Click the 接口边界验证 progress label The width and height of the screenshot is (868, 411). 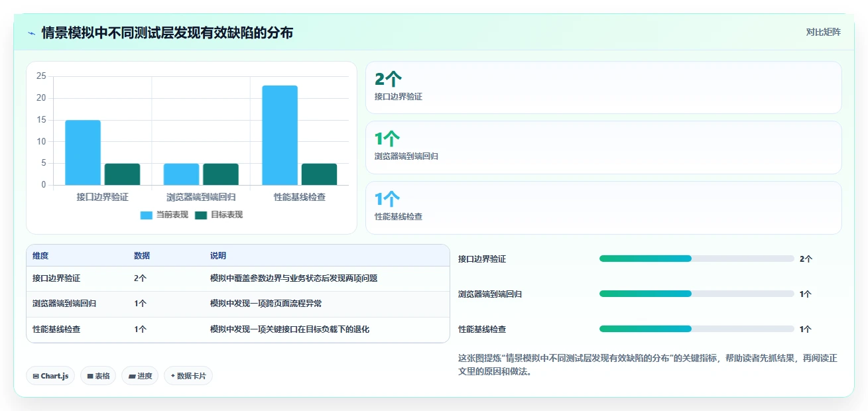[482, 259]
